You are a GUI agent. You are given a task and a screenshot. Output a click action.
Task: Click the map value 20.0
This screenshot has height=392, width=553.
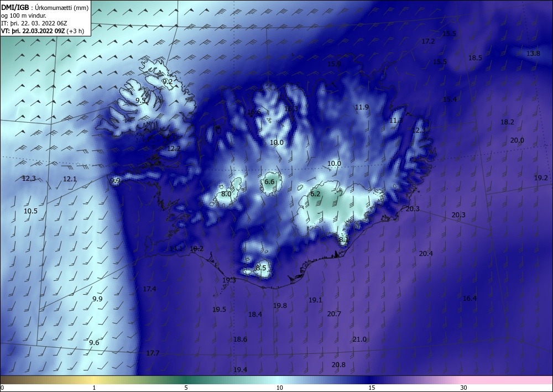click(517, 140)
